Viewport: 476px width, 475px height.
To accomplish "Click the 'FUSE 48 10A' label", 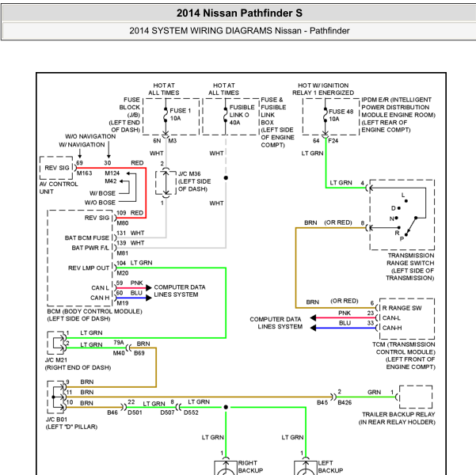I will click(341, 116).
